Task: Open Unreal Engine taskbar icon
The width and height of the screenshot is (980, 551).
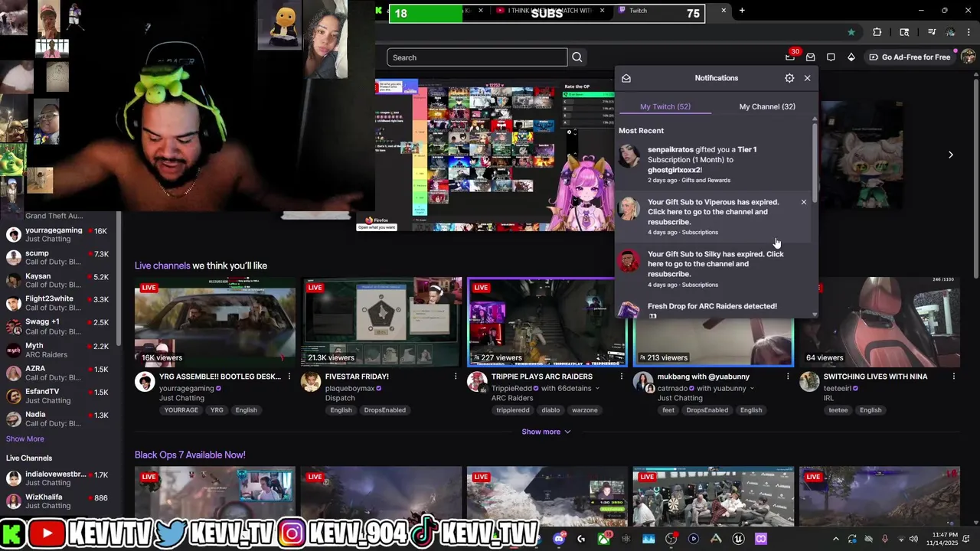Action: [738, 539]
